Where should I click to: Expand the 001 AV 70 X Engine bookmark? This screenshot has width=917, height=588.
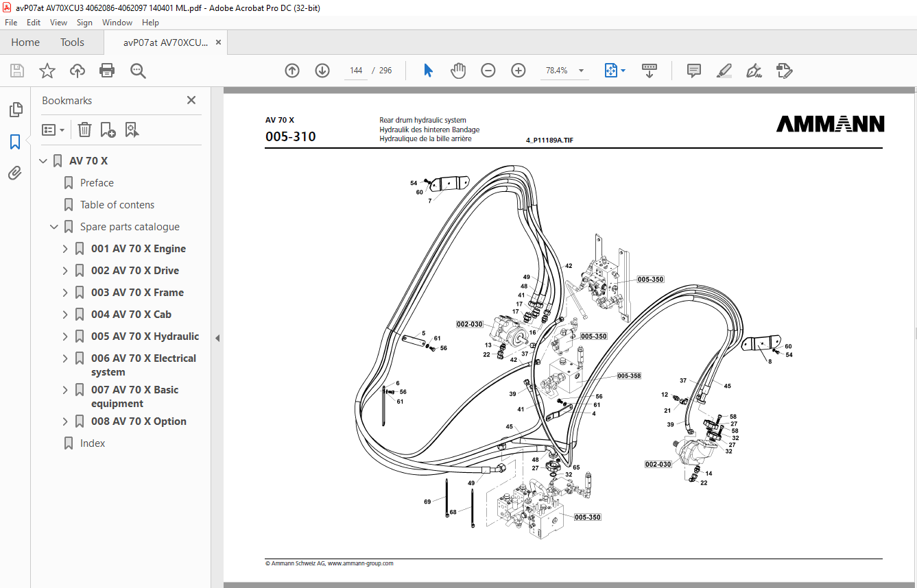click(66, 249)
